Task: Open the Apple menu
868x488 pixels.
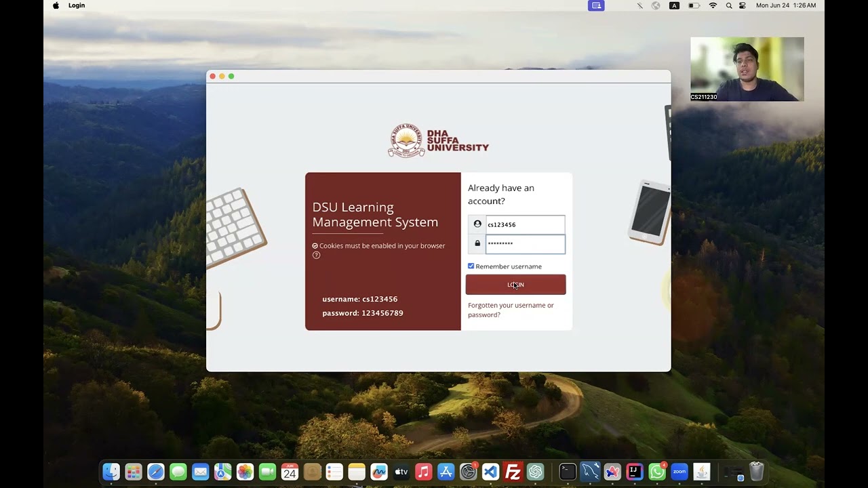Action: coord(56,5)
